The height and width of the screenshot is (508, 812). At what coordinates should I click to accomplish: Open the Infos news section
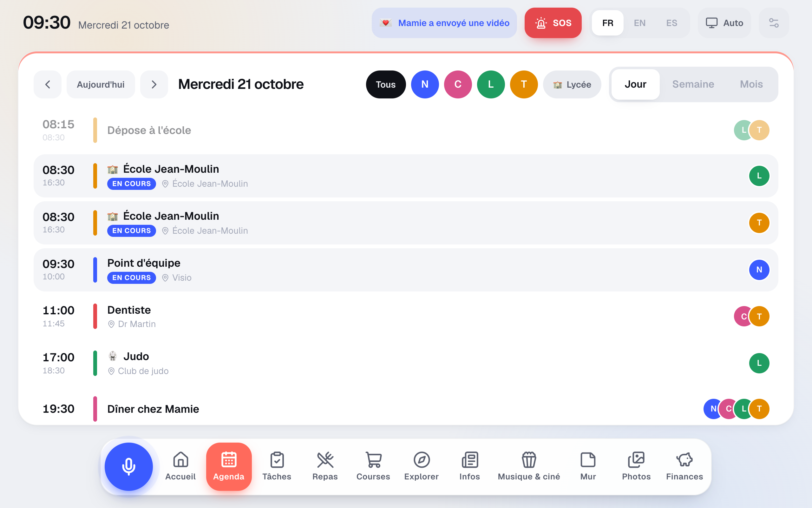coord(470,466)
